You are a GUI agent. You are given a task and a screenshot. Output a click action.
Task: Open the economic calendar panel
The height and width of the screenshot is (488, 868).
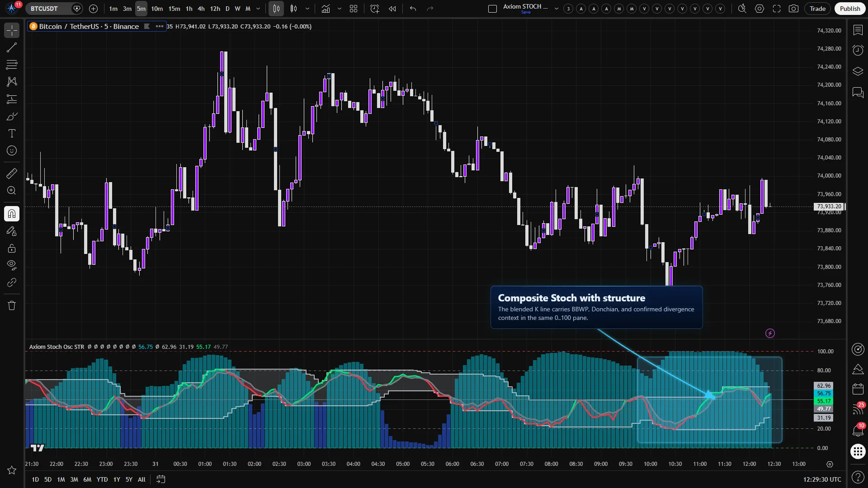coord(858,389)
